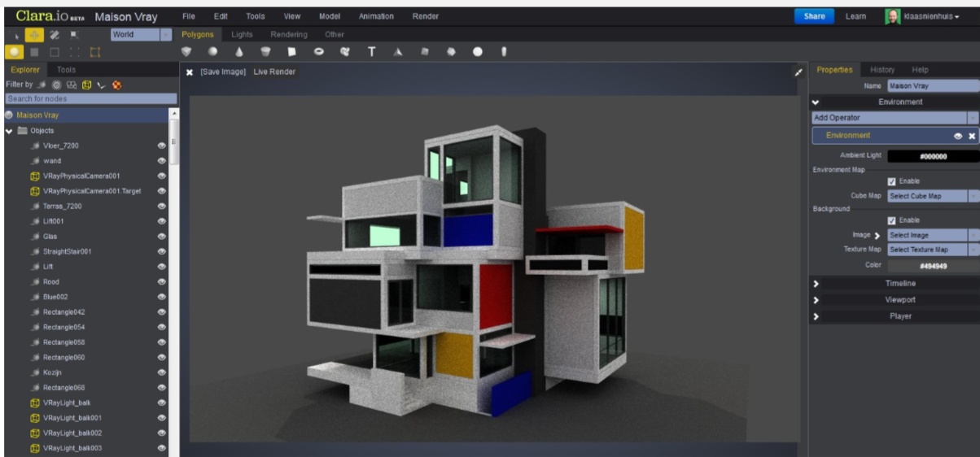
Task: Create a bucket-shaped primitive
Action: 265,51
